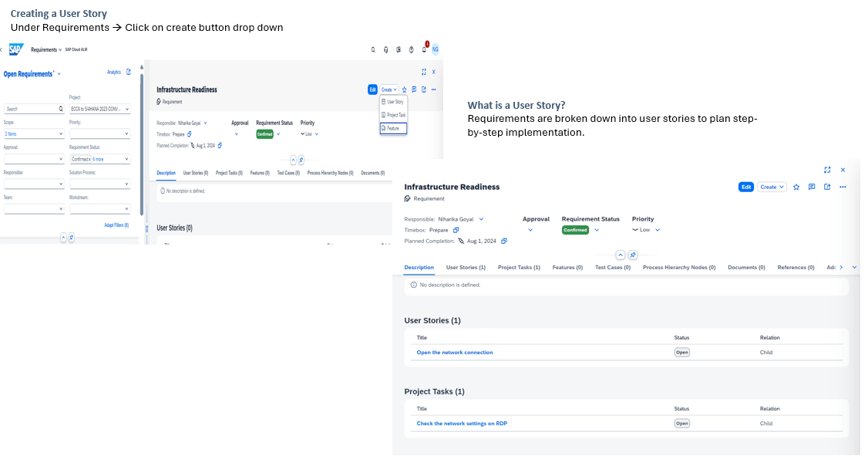
Task: Open the NG user avatar menu
Action: (436, 49)
